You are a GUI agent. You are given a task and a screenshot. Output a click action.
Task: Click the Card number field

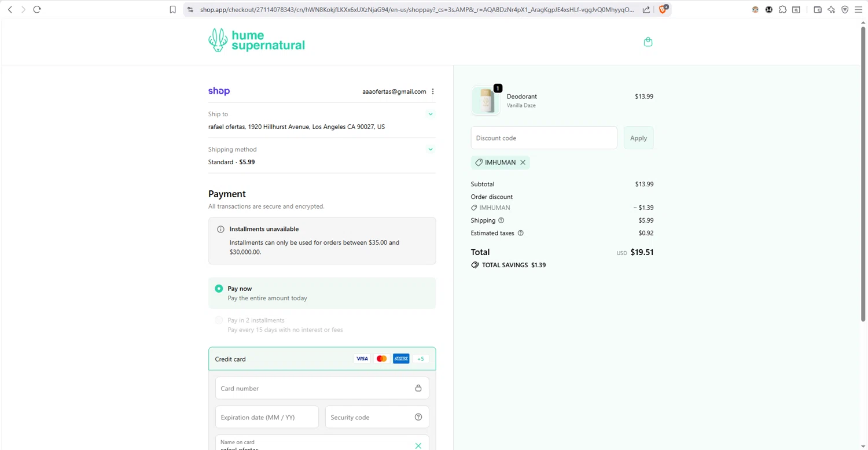pos(322,388)
